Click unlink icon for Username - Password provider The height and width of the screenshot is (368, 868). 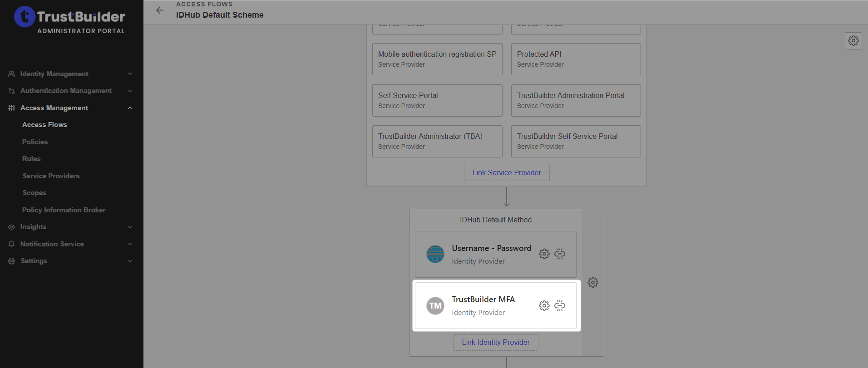coord(560,254)
